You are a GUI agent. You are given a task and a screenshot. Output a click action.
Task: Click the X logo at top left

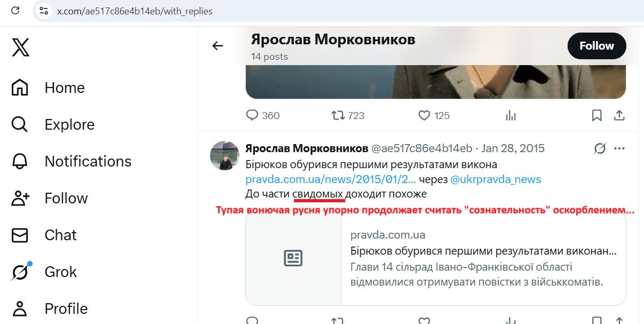click(20, 48)
